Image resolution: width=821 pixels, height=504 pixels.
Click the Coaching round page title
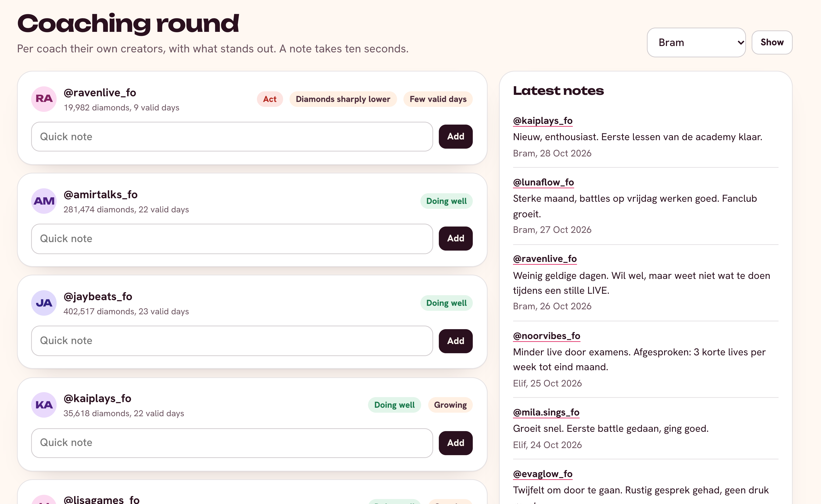tap(128, 24)
